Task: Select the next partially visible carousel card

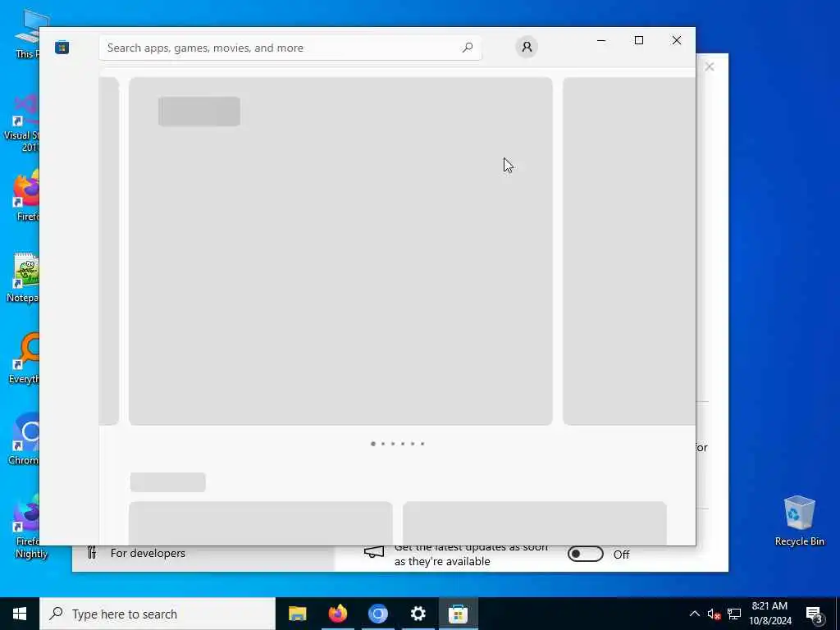Action: [x=629, y=251]
